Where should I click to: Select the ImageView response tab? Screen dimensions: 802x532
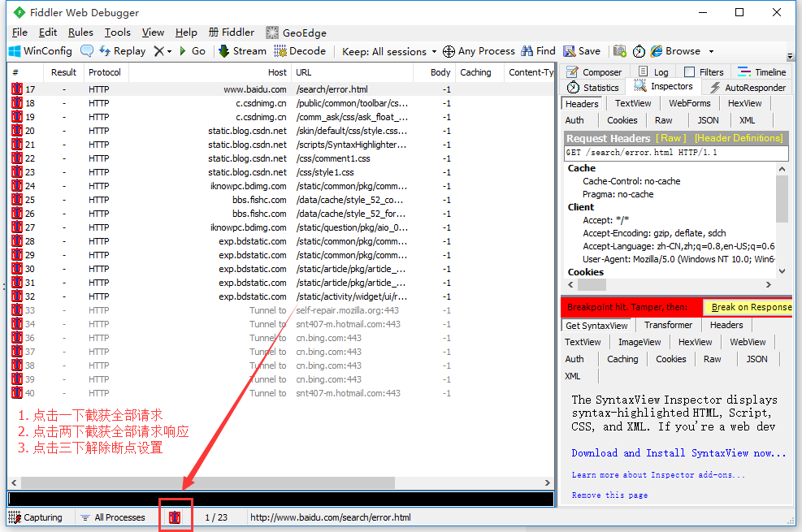point(639,342)
